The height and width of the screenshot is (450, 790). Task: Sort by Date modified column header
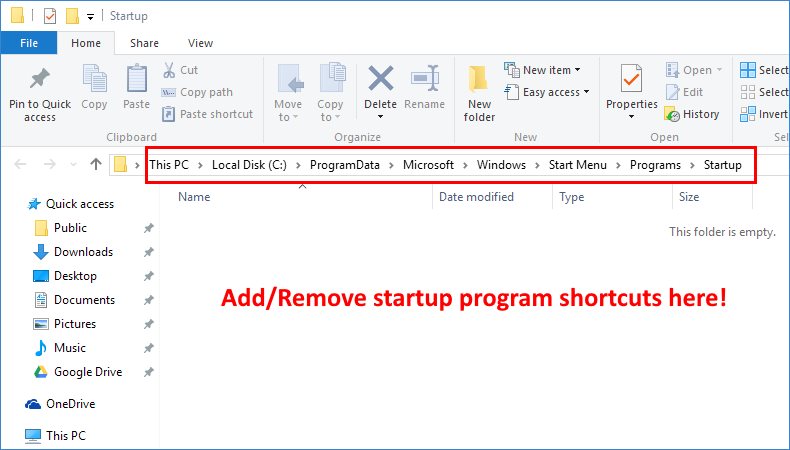click(476, 197)
